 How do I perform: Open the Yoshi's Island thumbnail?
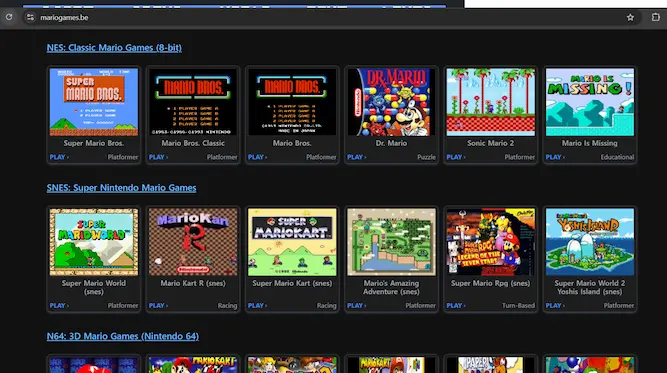click(590, 242)
